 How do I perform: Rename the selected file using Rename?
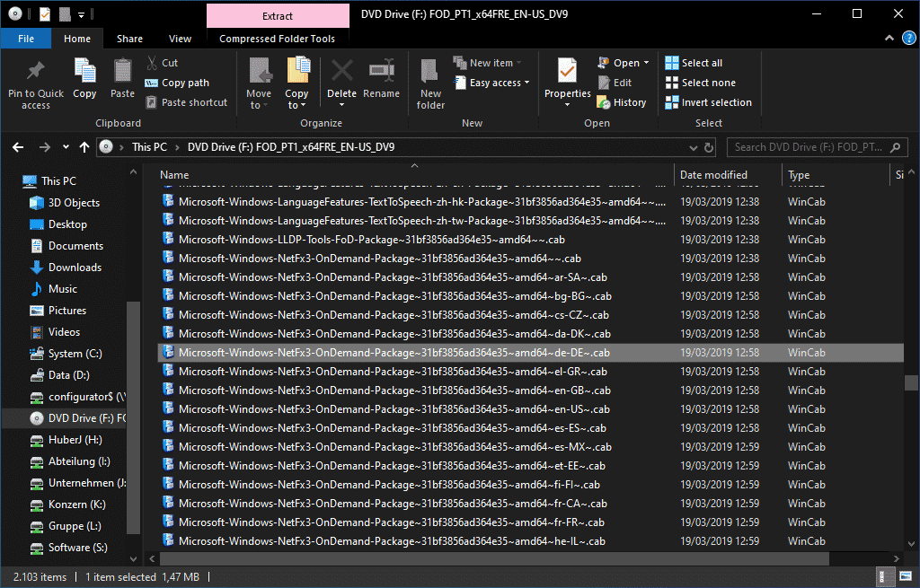pos(381,78)
